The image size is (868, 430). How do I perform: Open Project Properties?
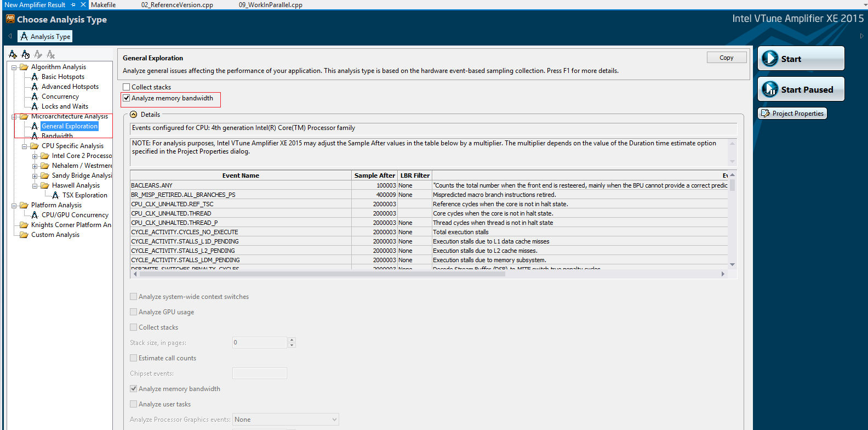click(x=792, y=113)
